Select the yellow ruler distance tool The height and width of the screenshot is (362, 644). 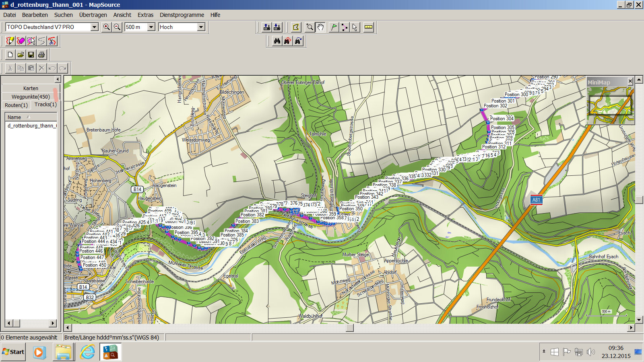point(368,27)
